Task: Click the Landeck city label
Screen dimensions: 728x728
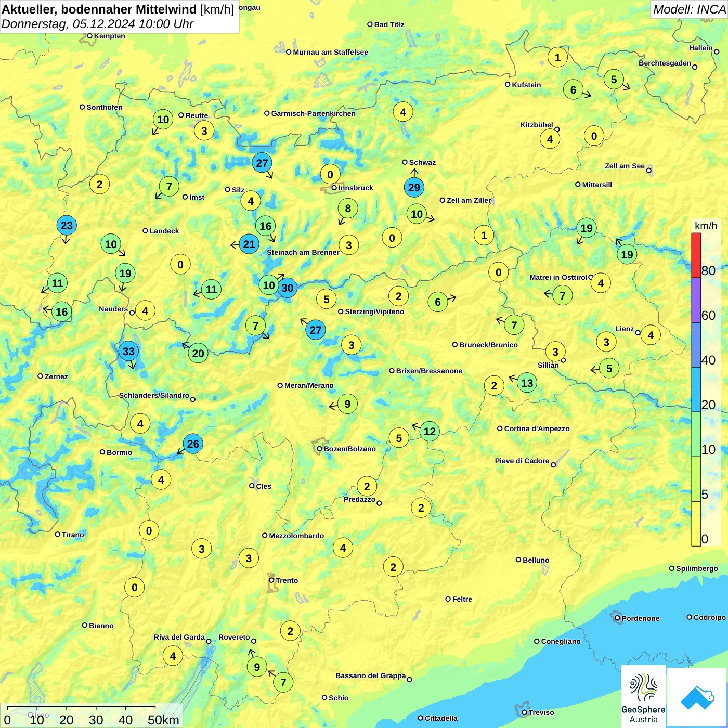Action: click(x=164, y=231)
